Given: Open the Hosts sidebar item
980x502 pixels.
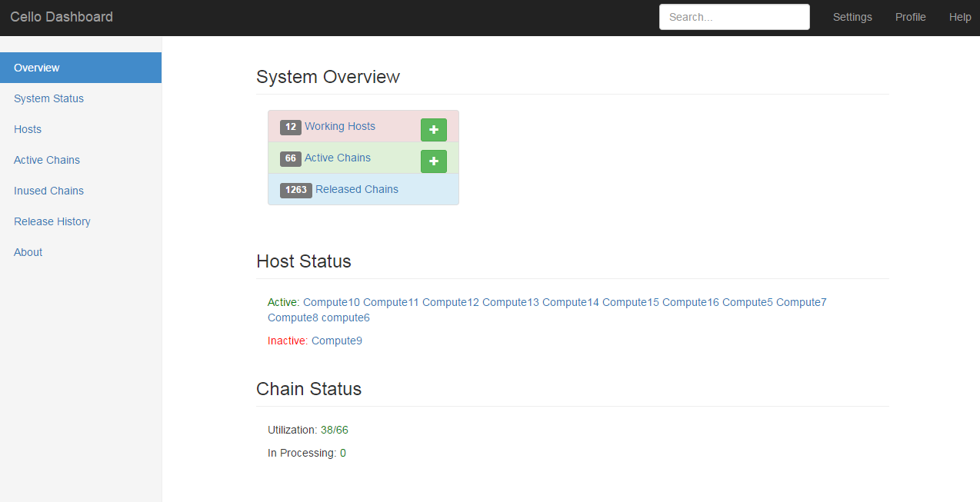Looking at the screenshot, I should tap(28, 129).
